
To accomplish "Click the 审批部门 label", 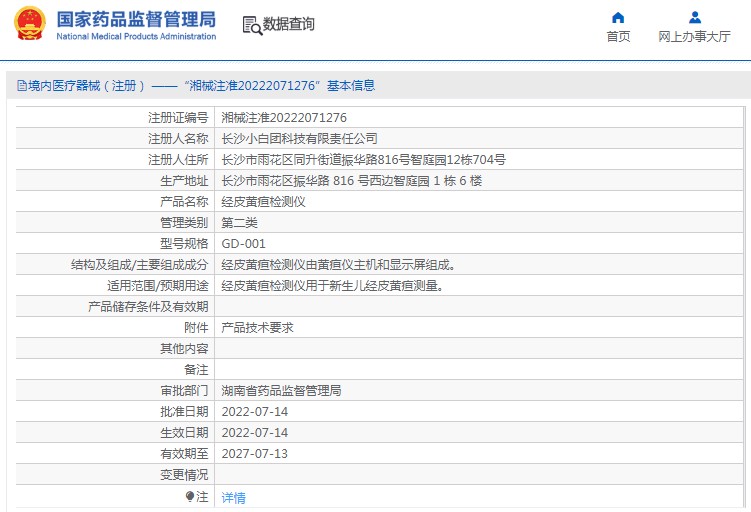I will pos(184,391).
